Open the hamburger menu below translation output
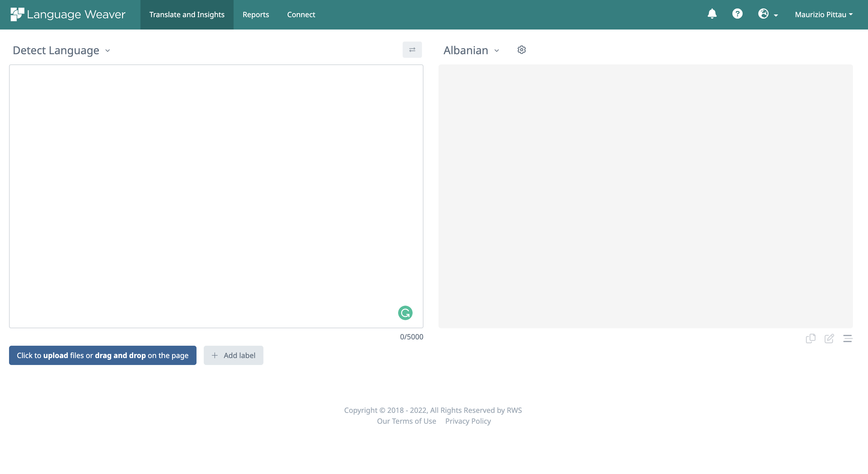The width and height of the screenshot is (868, 474). coord(847,338)
